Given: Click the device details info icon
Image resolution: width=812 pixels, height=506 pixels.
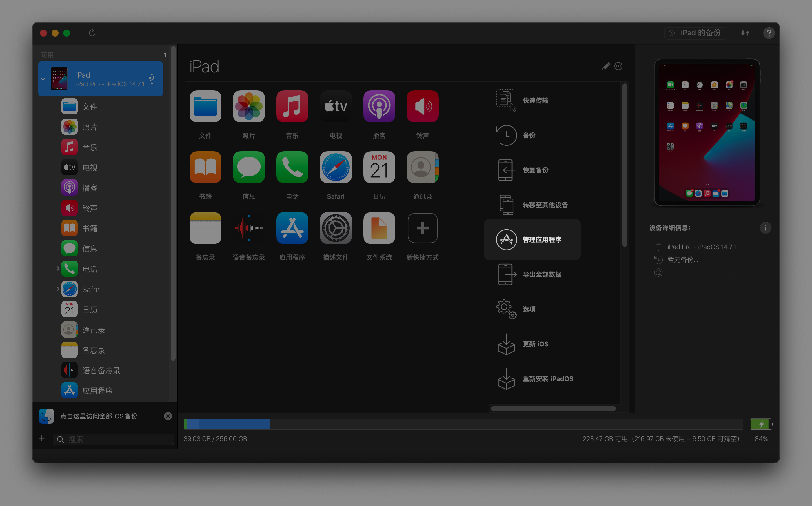Looking at the screenshot, I should coord(765,228).
